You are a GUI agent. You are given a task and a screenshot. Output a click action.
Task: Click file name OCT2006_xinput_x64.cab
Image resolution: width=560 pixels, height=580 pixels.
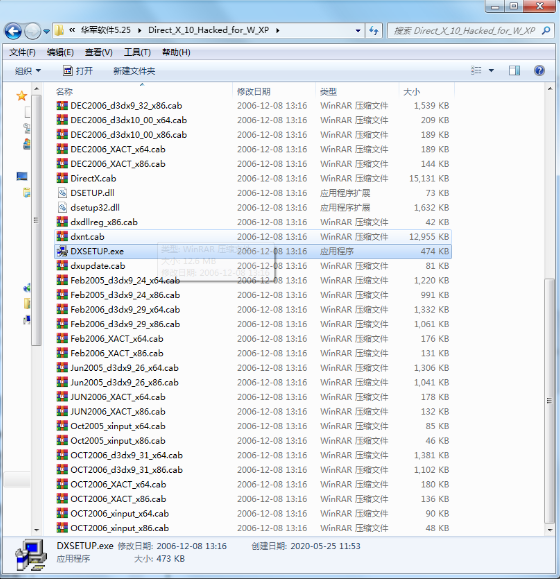(119, 514)
